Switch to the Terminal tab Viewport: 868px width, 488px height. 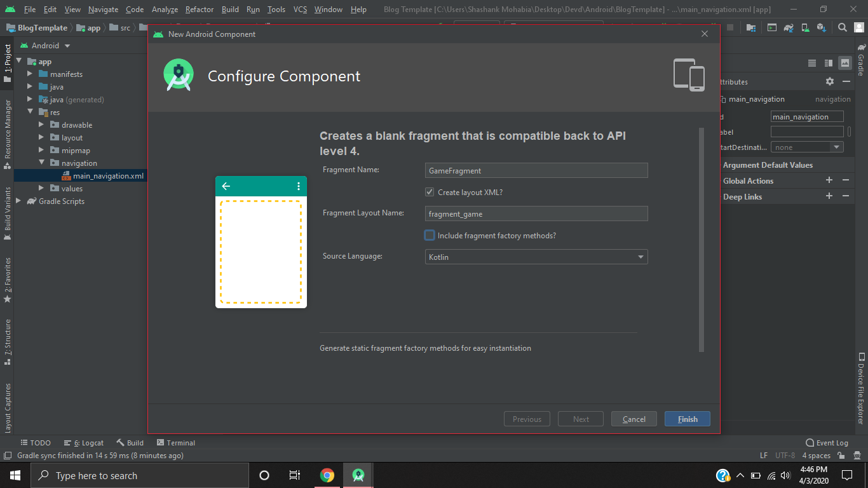(x=176, y=442)
